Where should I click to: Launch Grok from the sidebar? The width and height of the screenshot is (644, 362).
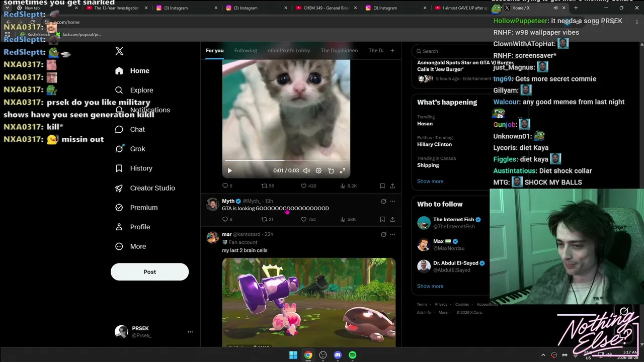coord(130,149)
